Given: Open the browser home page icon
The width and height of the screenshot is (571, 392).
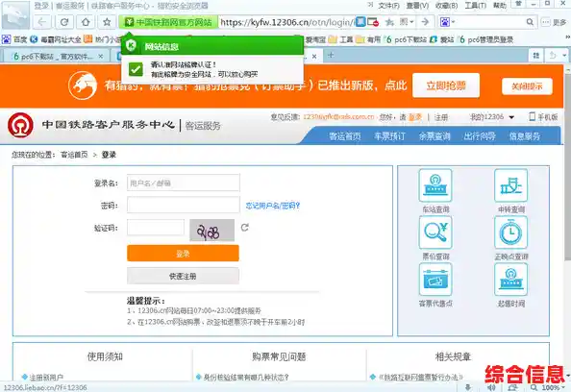Looking at the screenshot, I should click(x=86, y=22).
